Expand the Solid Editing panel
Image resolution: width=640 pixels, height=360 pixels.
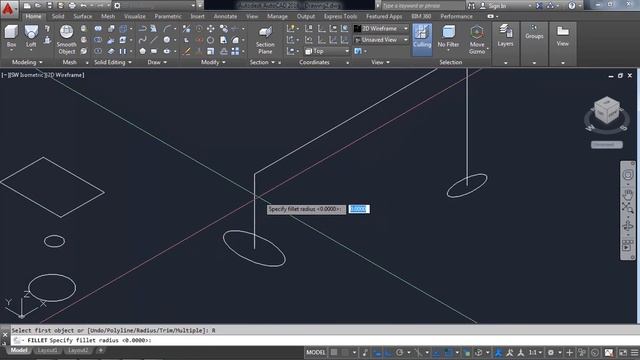113,62
